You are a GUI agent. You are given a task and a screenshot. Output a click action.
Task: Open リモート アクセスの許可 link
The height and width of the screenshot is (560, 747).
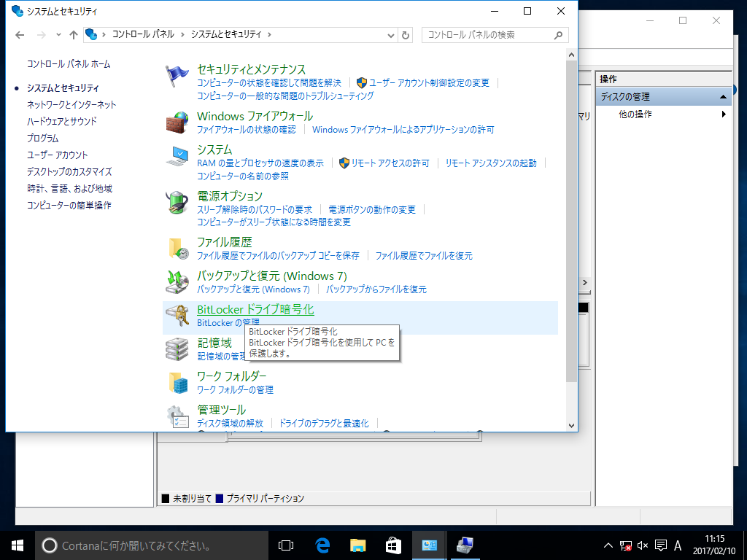click(391, 163)
